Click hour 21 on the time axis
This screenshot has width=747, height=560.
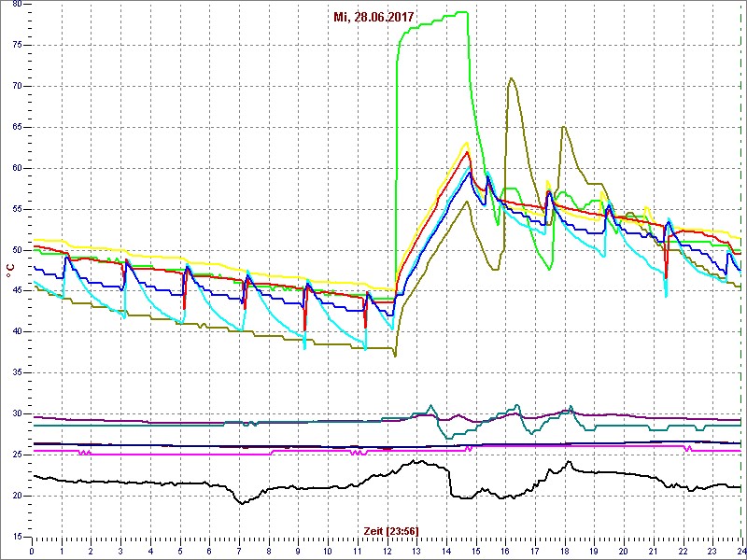point(653,552)
